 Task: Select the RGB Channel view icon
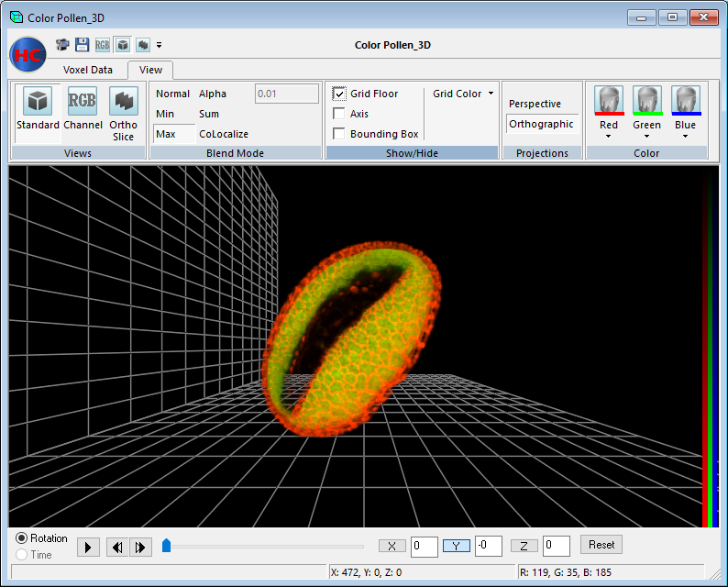[83, 101]
